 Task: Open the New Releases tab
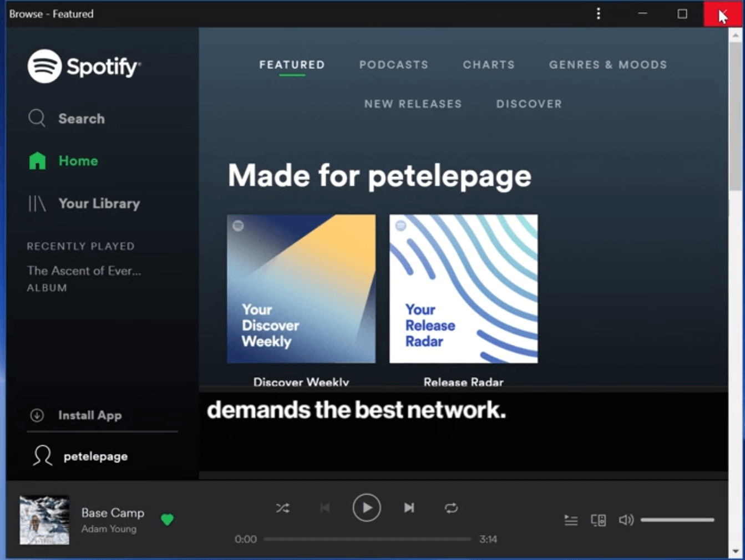(x=413, y=104)
